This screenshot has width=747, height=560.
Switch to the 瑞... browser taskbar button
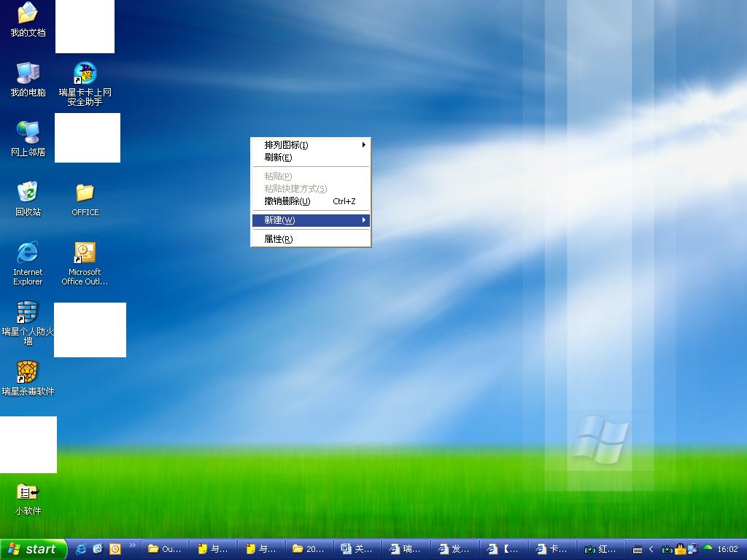click(x=406, y=550)
